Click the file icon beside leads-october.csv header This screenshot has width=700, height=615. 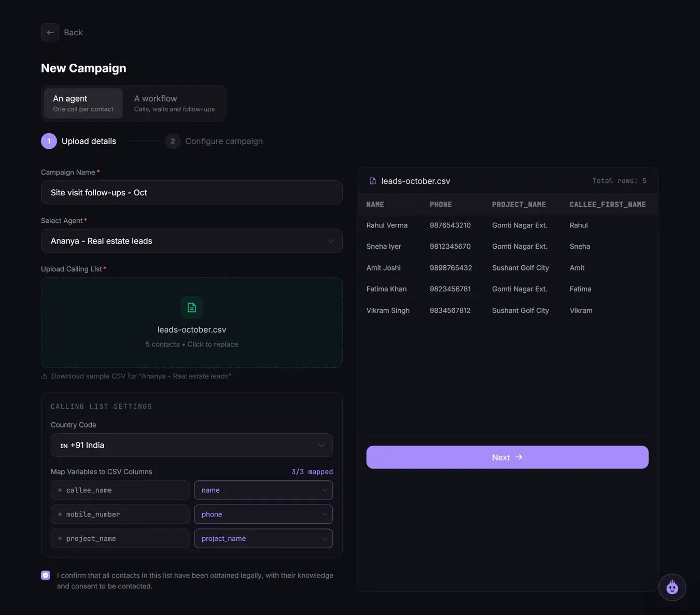372,181
